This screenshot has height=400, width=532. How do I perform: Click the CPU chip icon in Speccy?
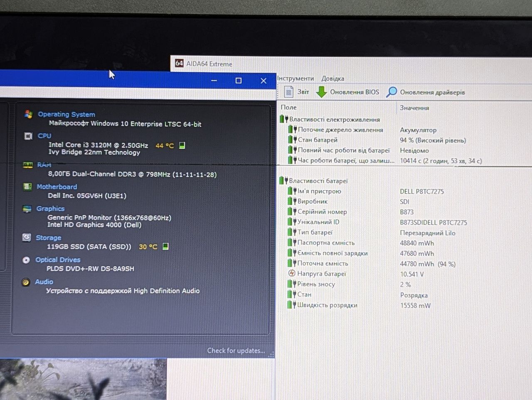coord(28,136)
